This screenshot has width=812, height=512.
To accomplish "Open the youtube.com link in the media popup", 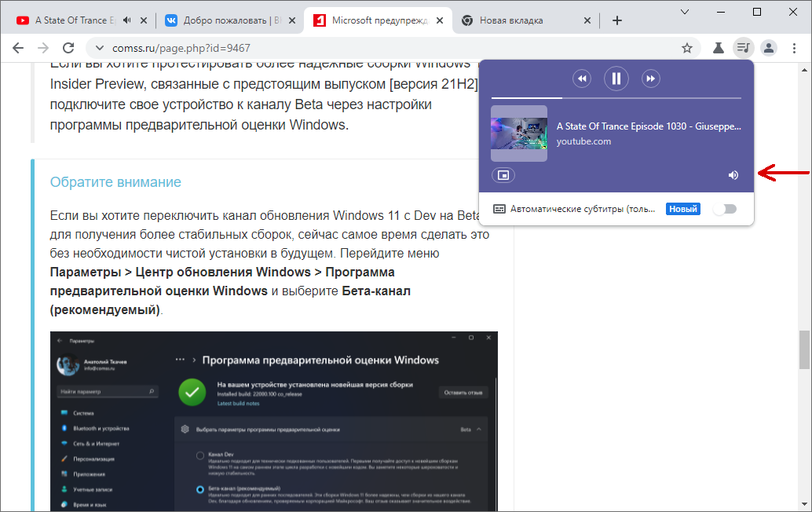I will point(584,141).
